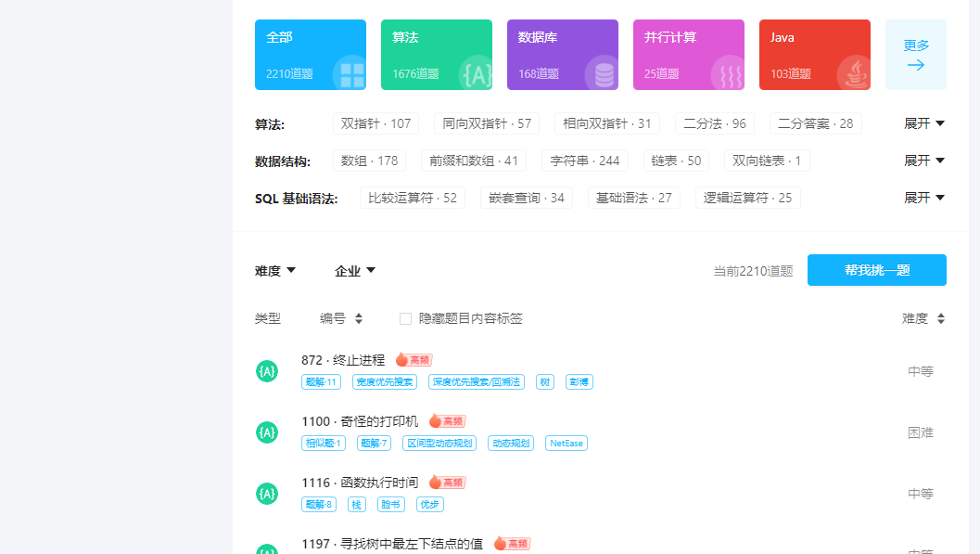Viewport: 980px width, 554px height.
Task: Open problem 1100 奇怪的打印机
Action: pyautogui.click(x=364, y=420)
